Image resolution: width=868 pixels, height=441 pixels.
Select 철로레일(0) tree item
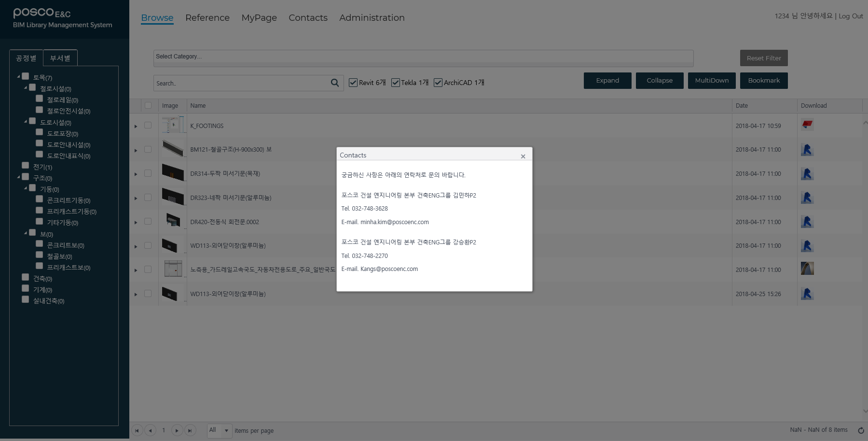click(62, 100)
